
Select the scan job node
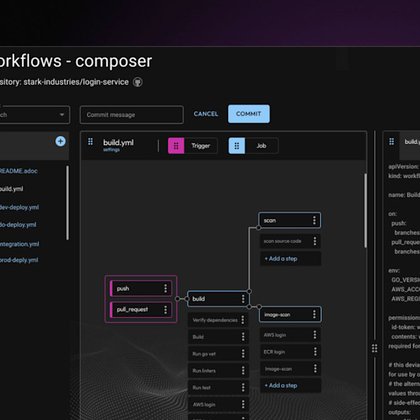click(x=290, y=220)
